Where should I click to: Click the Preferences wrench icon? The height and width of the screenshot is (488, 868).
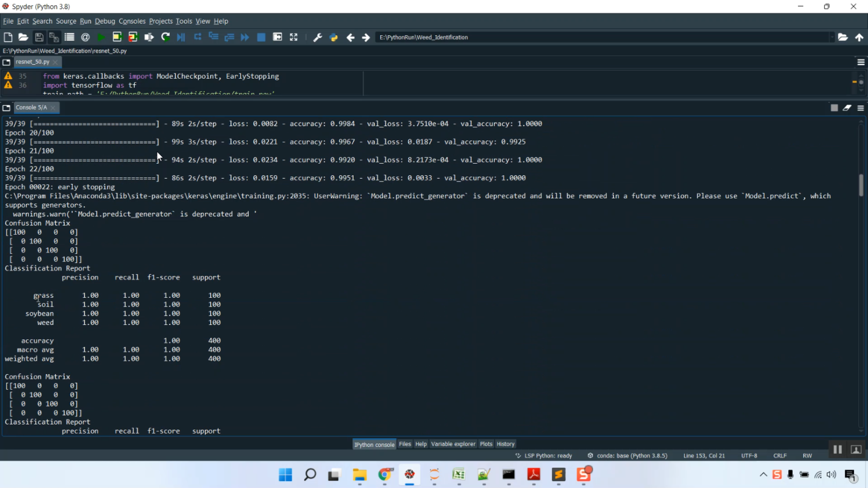pyautogui.click(x=318, y=37)
